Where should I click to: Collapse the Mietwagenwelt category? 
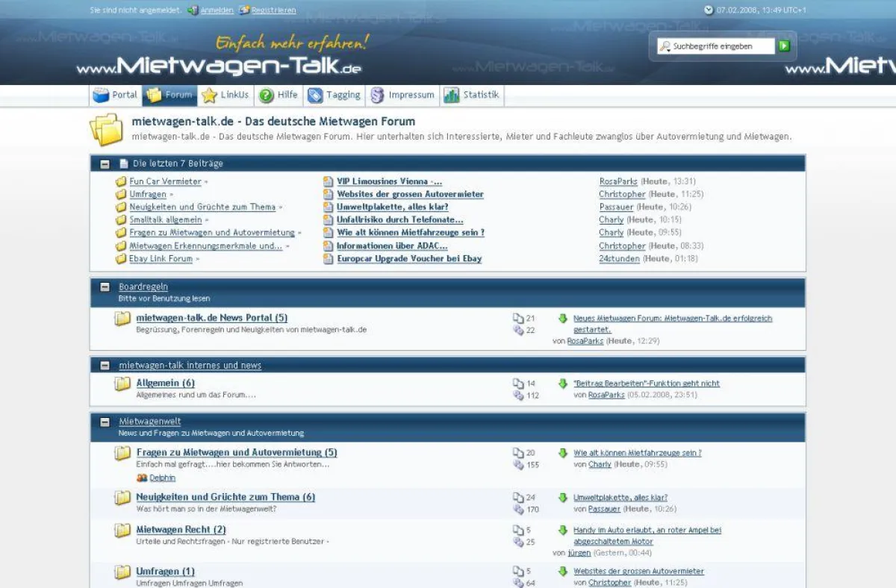click(x=105, y=422)
